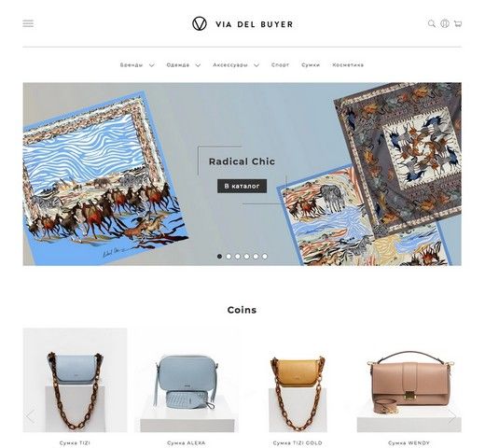Open the Спорт menu item

(x=281, y=65)
